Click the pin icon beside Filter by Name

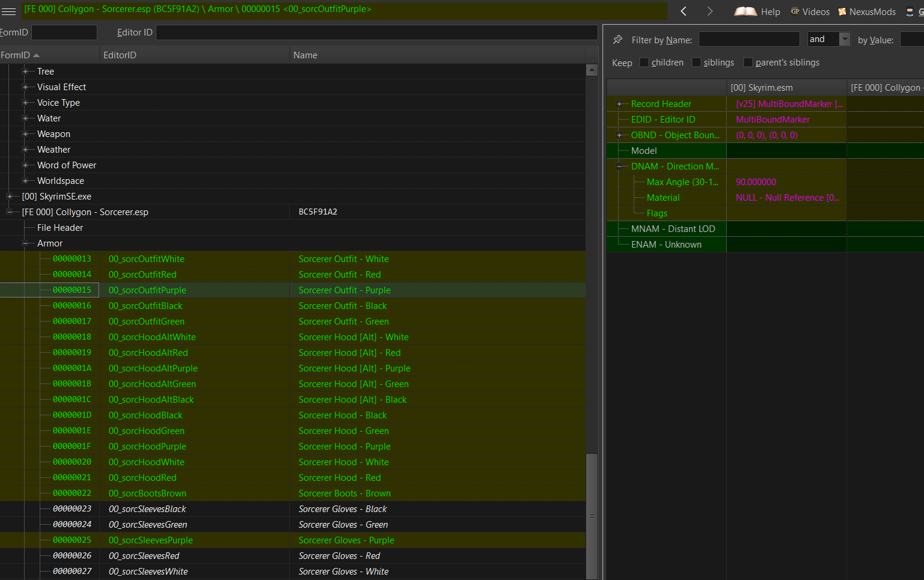[x=617, y=40]
